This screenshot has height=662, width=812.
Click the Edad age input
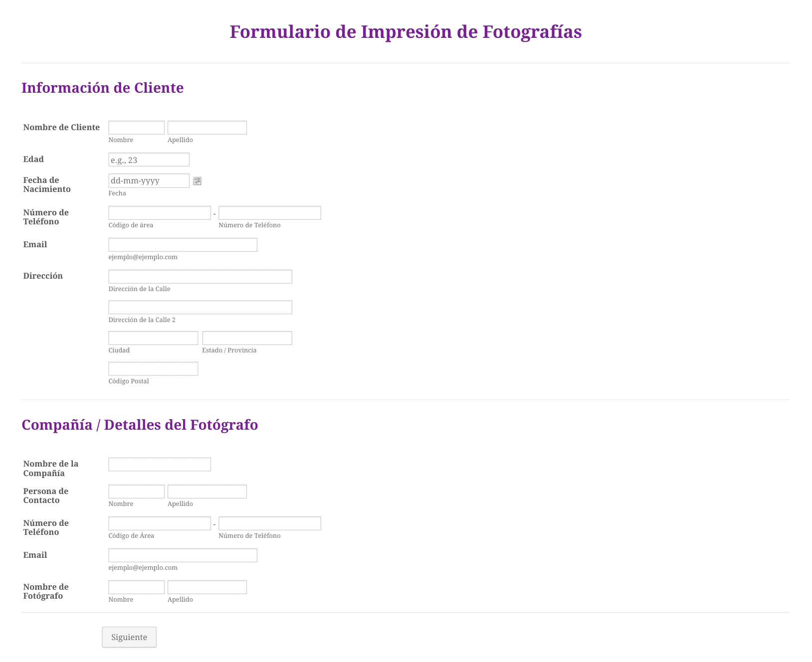tap(149, 160)
